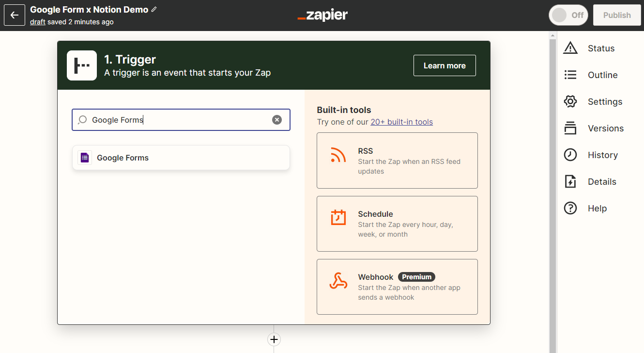Click the Help question mark icon
644x353 pixels.
[x=570, y=208]
